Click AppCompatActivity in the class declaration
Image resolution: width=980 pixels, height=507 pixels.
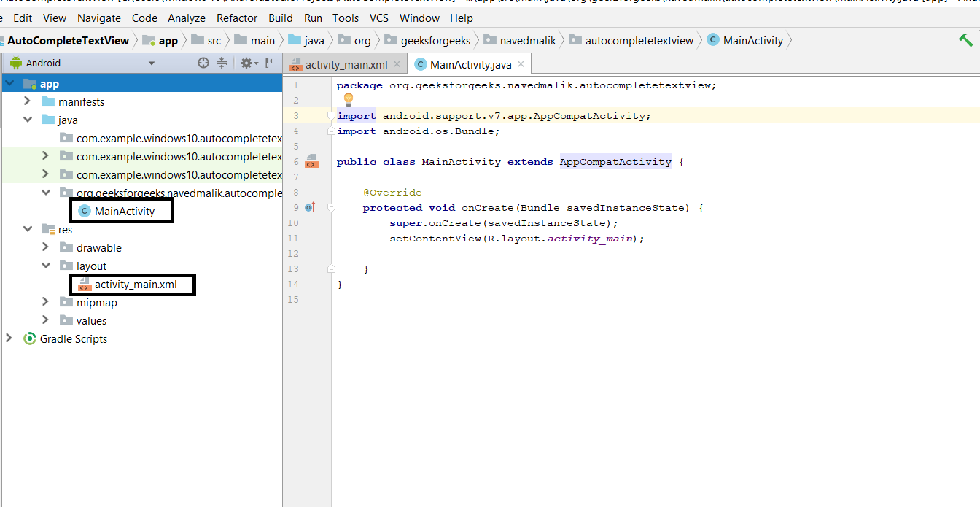615,162
